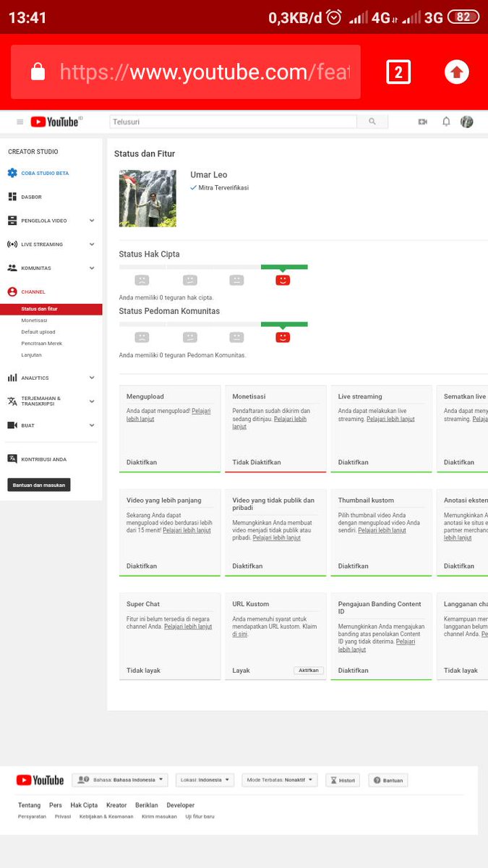488x868 pixels.
Task: Click the Umar Leo channel name
Action: (x=208, y=175)
